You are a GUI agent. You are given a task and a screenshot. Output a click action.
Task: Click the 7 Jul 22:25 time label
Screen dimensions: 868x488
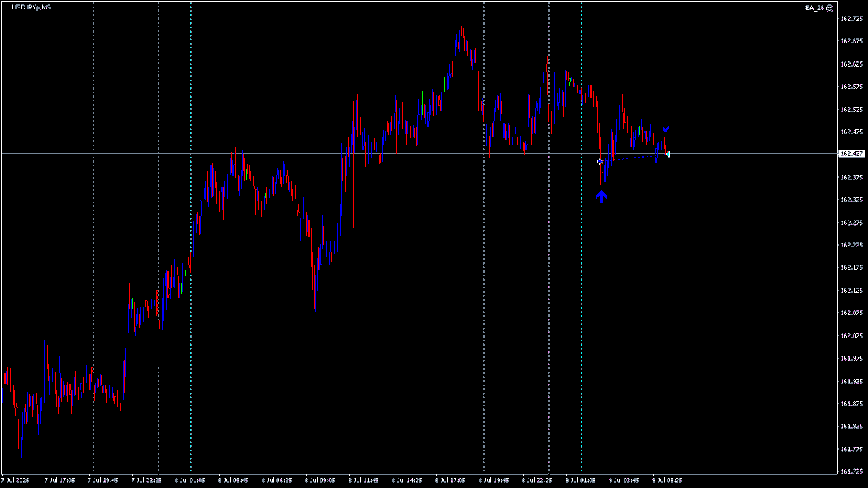(x=146, y=479)
